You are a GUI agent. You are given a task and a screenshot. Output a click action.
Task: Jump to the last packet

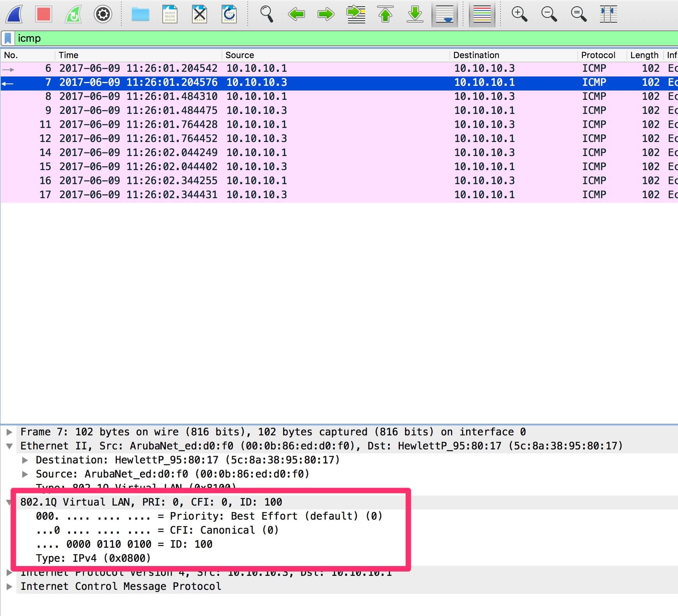[x=415, y=14]
